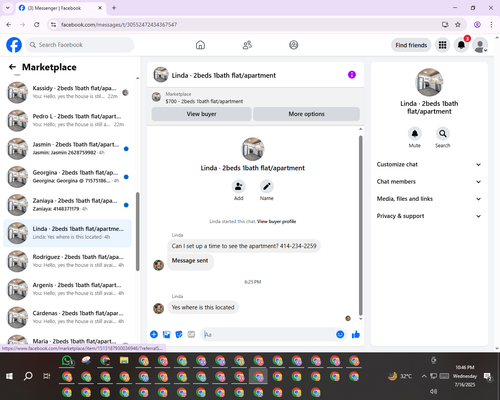Expand Media, files and links section
This screenshot has height=400, width=500.
[x=429, y=199]
